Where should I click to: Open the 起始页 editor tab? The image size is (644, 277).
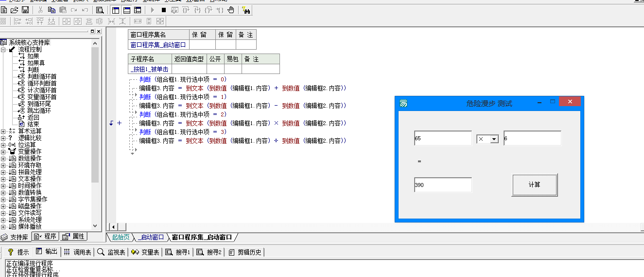pyautogui.click(x=121, y=237)
